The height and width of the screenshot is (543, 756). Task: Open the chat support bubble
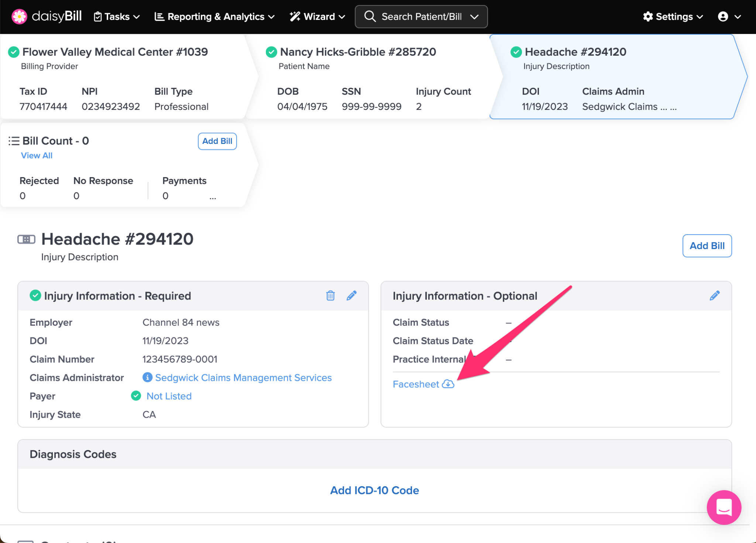(724, 507)
